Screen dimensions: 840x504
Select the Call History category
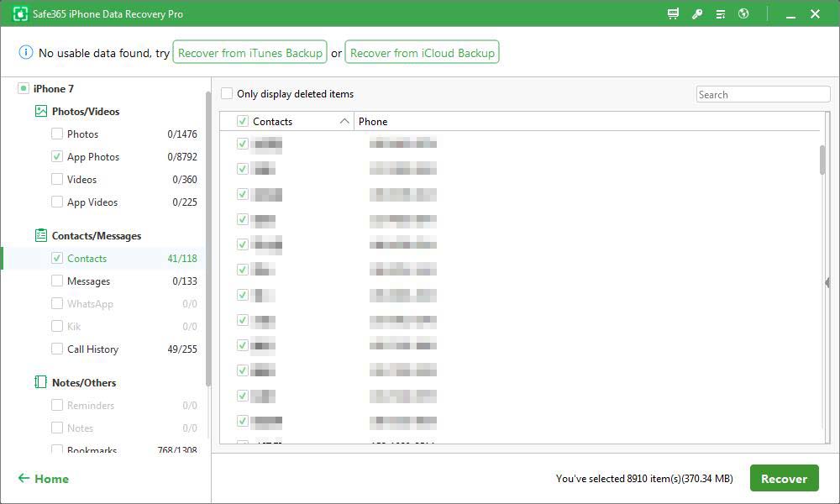click(x=92, y=349)
